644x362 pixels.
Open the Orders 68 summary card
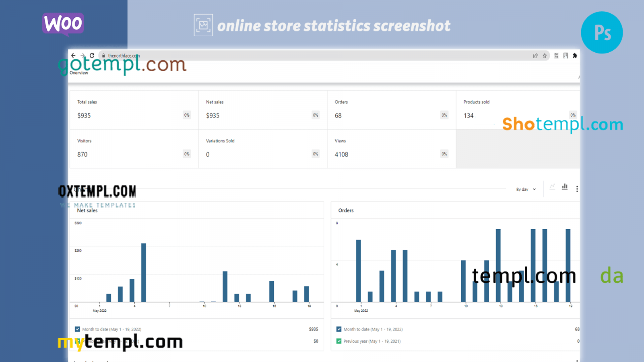click(391, 110)
